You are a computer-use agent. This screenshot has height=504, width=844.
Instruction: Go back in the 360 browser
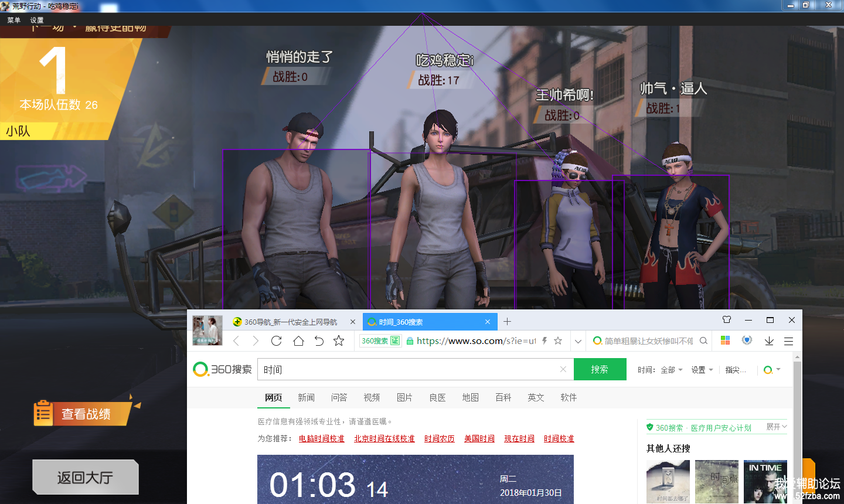(236, 340)
